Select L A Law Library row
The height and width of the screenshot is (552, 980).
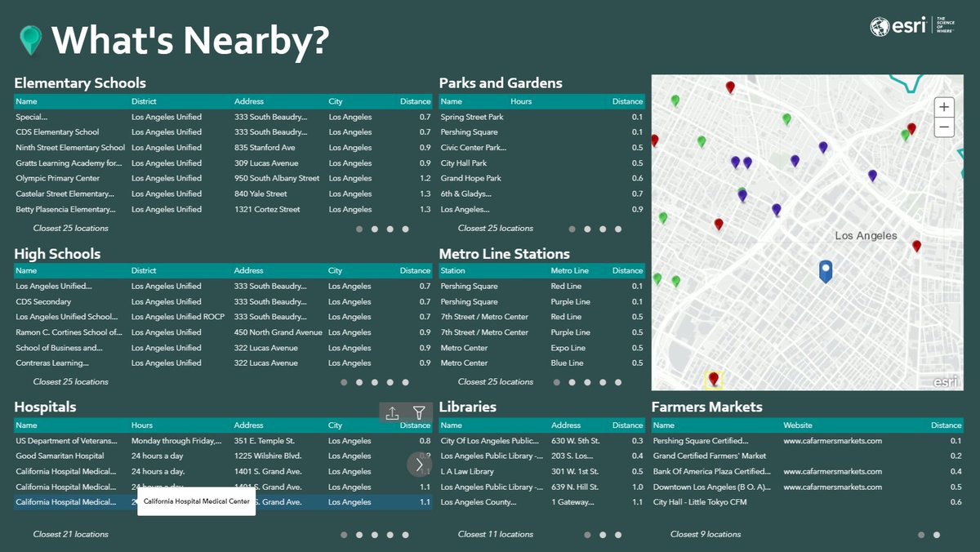[542, 471]
